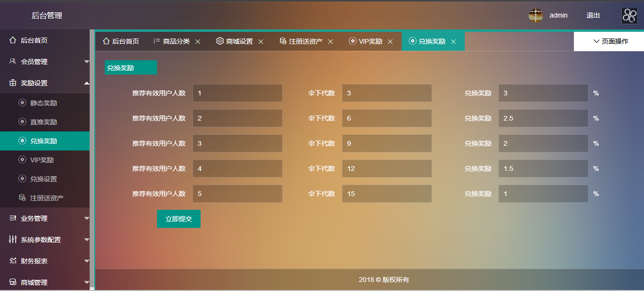
Task: Click the 立即提交 submit button
Action: 179,219
